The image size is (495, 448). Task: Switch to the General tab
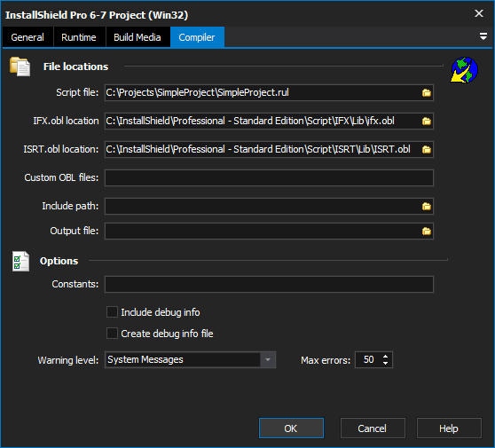click(x=27, y=37)
